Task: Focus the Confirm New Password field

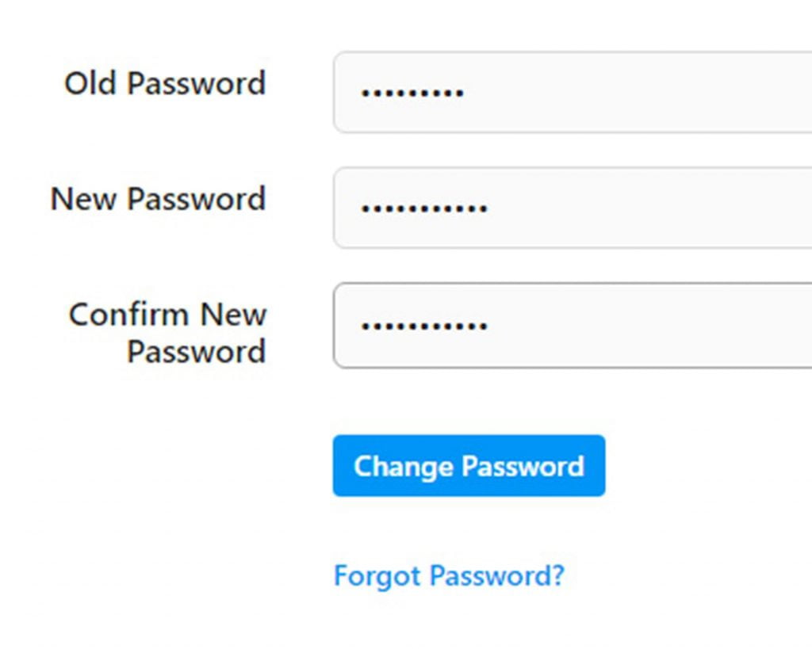Action: pyautogui.click(x=573, y=326)
